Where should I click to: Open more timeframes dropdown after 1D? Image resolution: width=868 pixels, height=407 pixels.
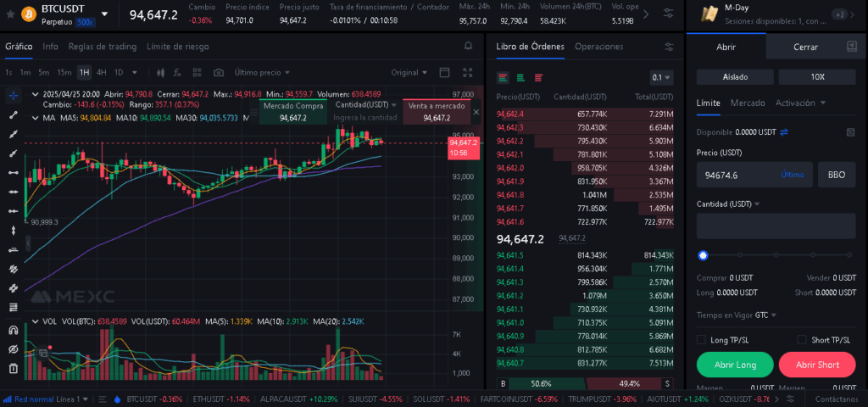135,73
